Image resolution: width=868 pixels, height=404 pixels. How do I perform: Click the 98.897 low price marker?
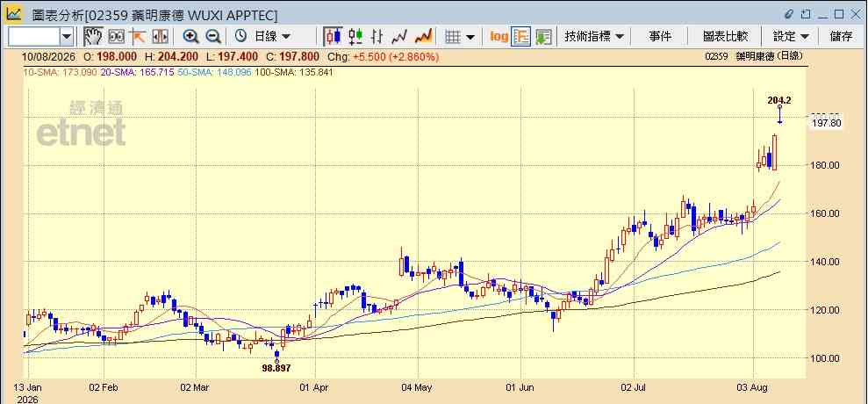point(276,368)
